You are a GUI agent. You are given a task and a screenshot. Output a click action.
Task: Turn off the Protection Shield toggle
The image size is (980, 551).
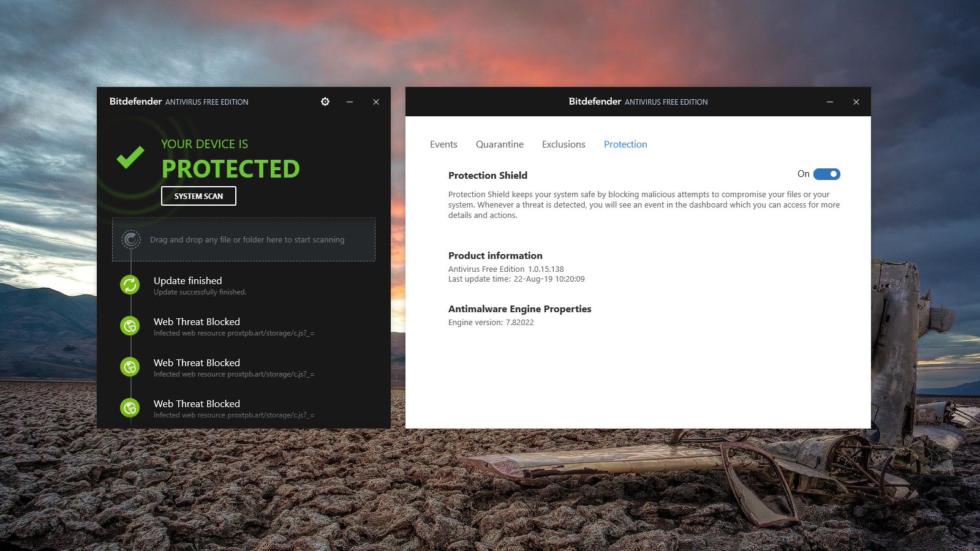(x=827, y=174)
